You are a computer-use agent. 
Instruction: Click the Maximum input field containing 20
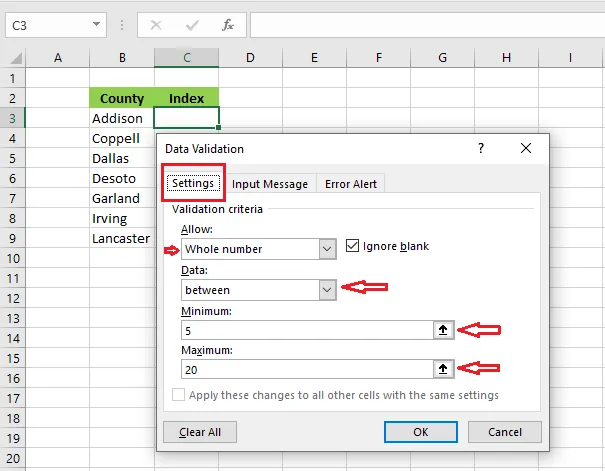pos(307,370)
